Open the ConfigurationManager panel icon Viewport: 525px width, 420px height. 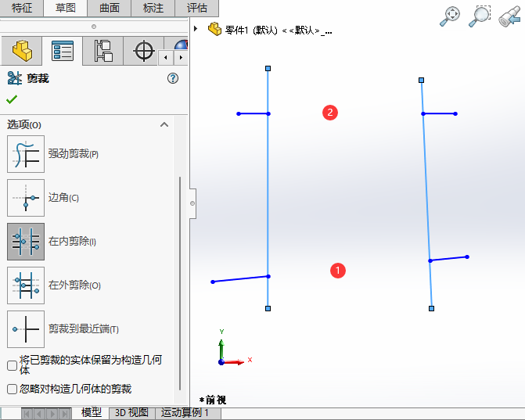point(103,51)
